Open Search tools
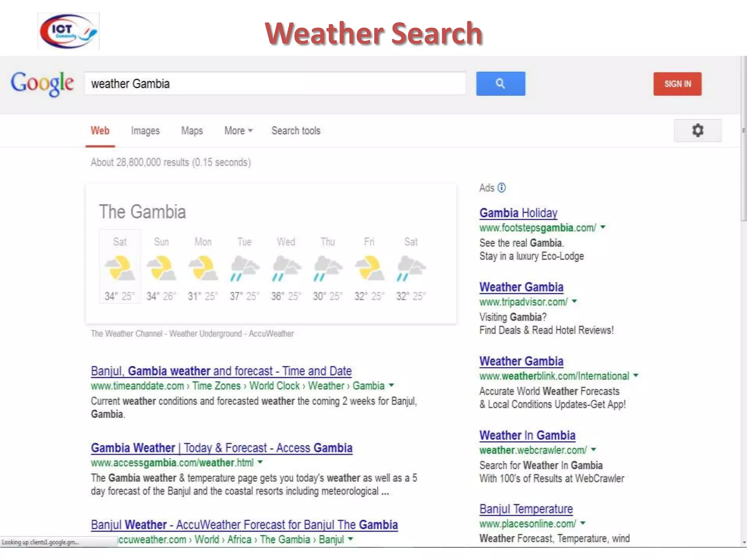 [x=296, y=131]
